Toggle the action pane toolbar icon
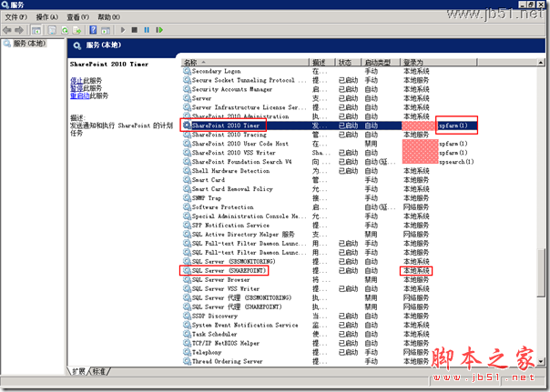This screenshot has height=392, width=550. pos(106,30)
